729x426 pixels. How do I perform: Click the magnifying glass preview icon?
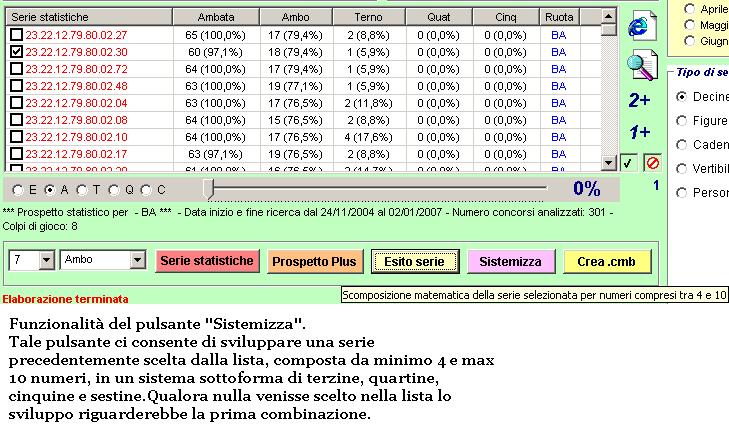tap(642, 65)
